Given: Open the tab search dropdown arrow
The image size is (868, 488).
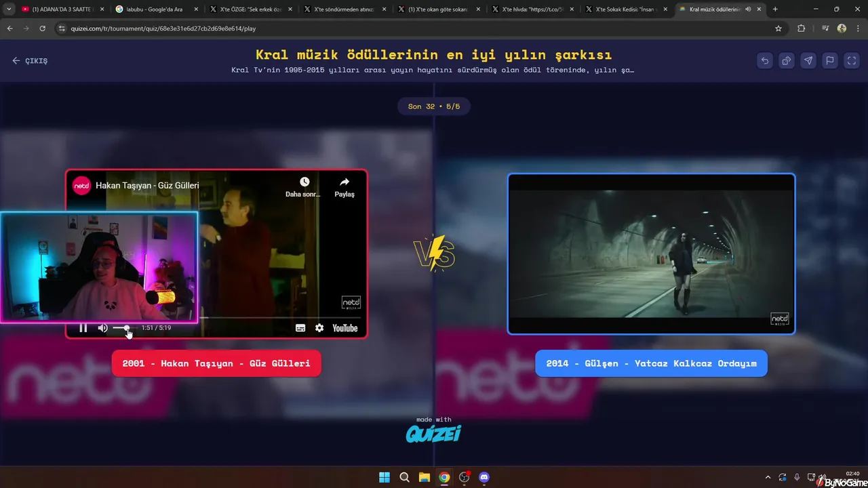Looking at the screenshot, I should coord(9,9).
